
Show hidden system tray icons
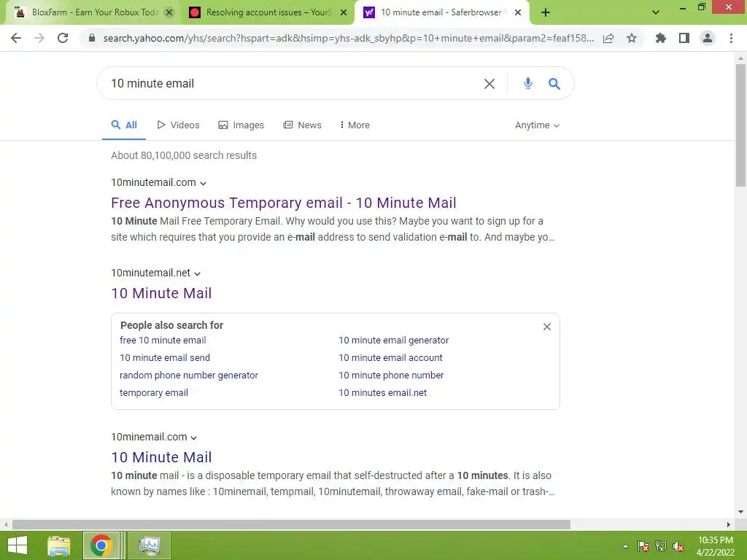pos(625,546)
